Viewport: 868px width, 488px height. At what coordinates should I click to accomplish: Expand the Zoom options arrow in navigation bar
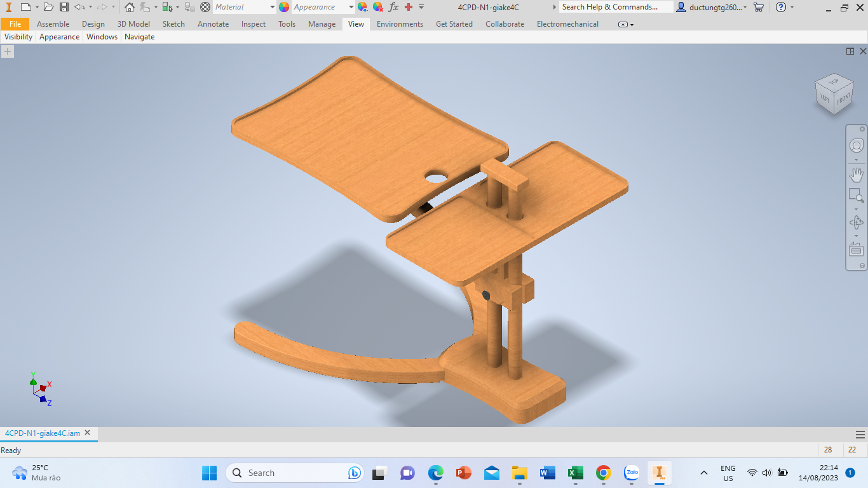pyautogui.click(x=857, y=209)
